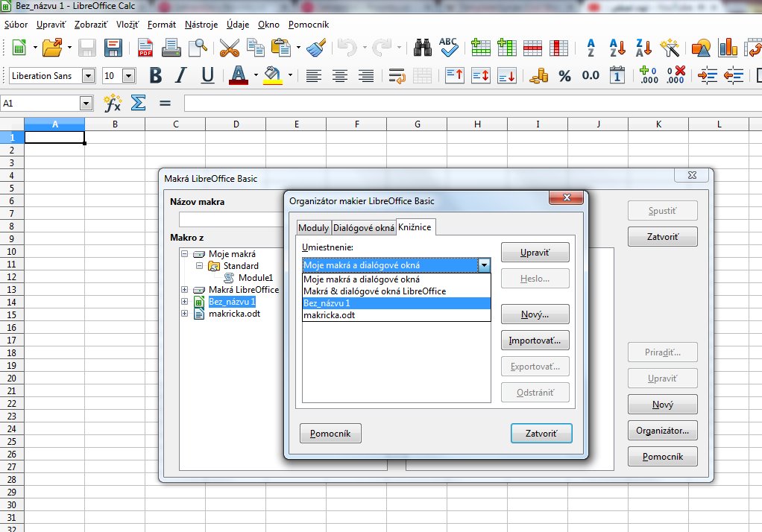Image resolution: width=762 pixels, height=532 pixels.
Task: Apply italic formatting
Action: (x=181, y=75)
